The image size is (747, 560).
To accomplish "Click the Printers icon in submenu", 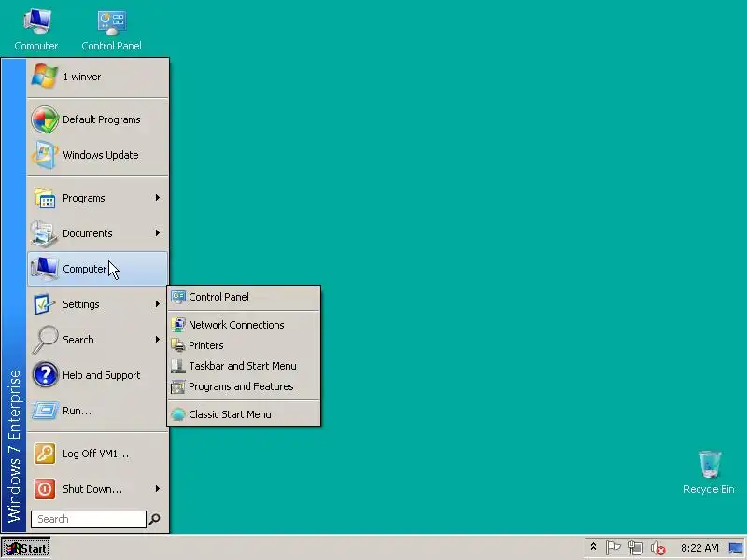I will click(x=178, y=345).
